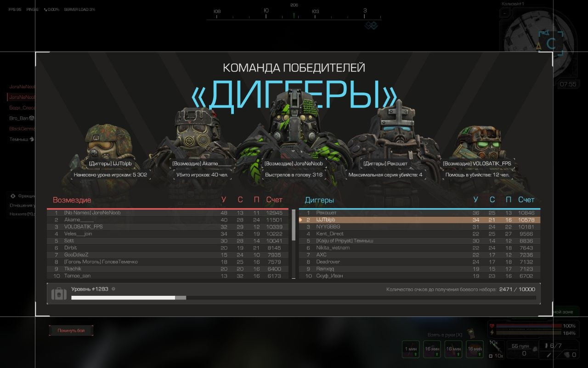The height and width of the screenshot is (368, 588).
Task: Sort Диггеры table by Счет column
Action: 526,200
